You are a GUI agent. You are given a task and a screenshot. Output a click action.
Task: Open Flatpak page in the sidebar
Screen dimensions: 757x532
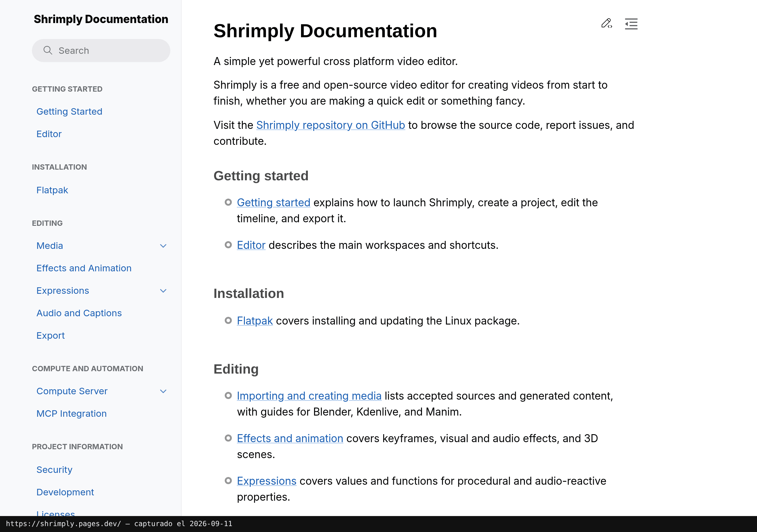(52, 190)
